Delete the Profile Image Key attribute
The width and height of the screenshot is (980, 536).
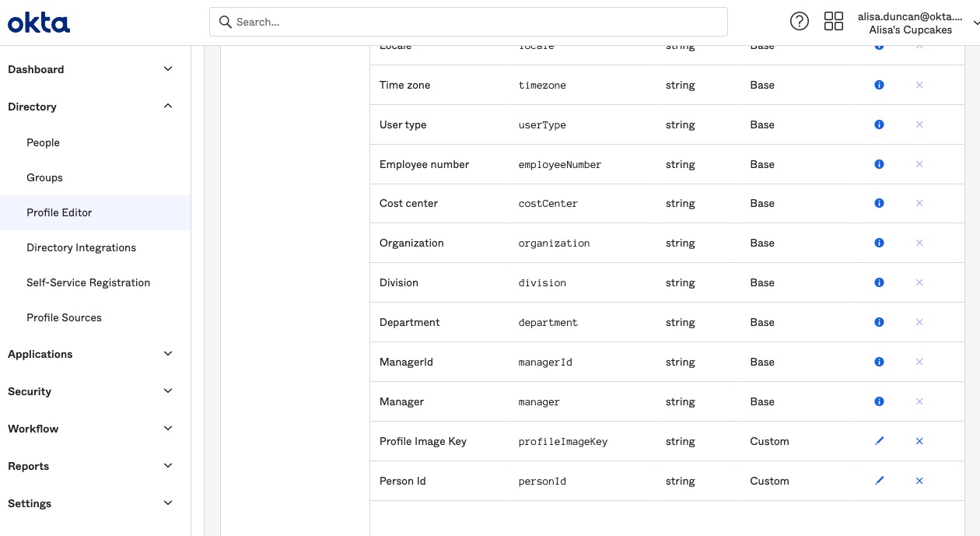point(919,441)
